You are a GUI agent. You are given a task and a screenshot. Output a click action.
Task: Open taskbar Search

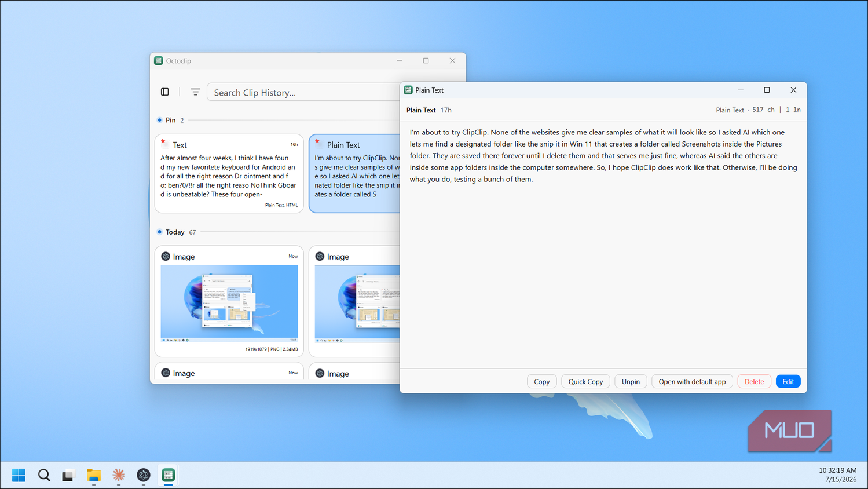point(44,475)
